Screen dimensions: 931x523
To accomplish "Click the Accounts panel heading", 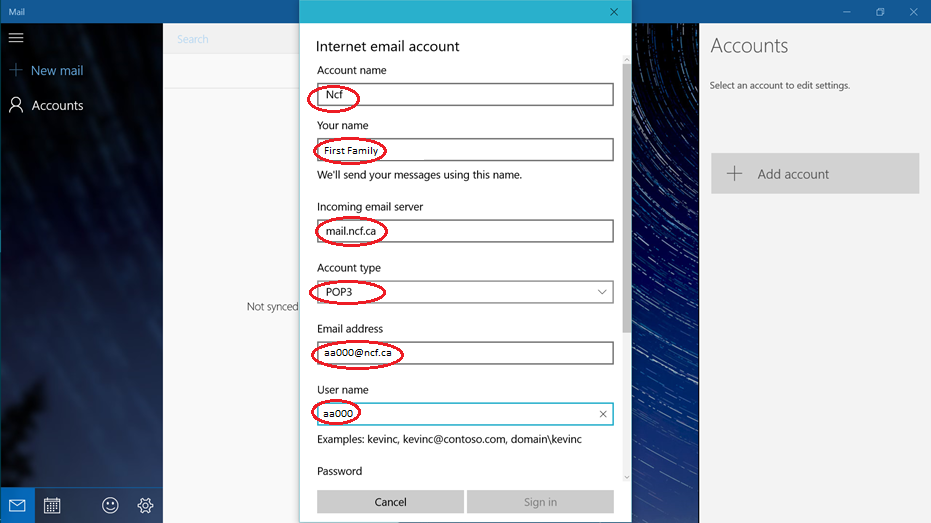I will coord(749,46).
